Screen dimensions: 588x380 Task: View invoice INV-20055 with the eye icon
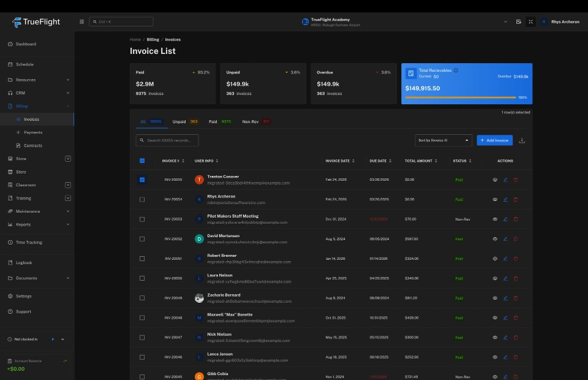[495, 180]
